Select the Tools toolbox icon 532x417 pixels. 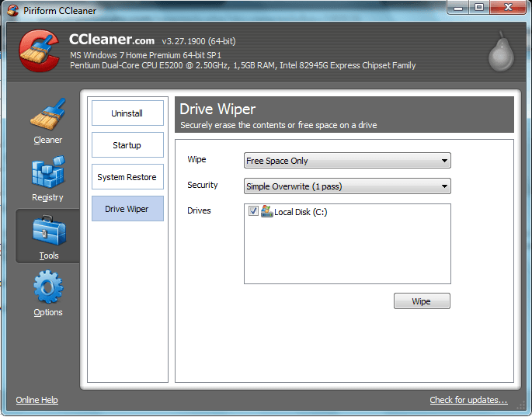click(x=49, y=231)
